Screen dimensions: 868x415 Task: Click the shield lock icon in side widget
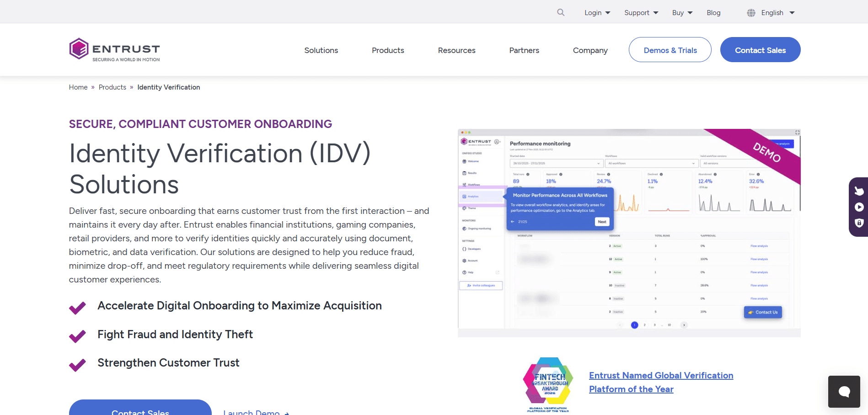pyautogui.click(x=859, y=223)
